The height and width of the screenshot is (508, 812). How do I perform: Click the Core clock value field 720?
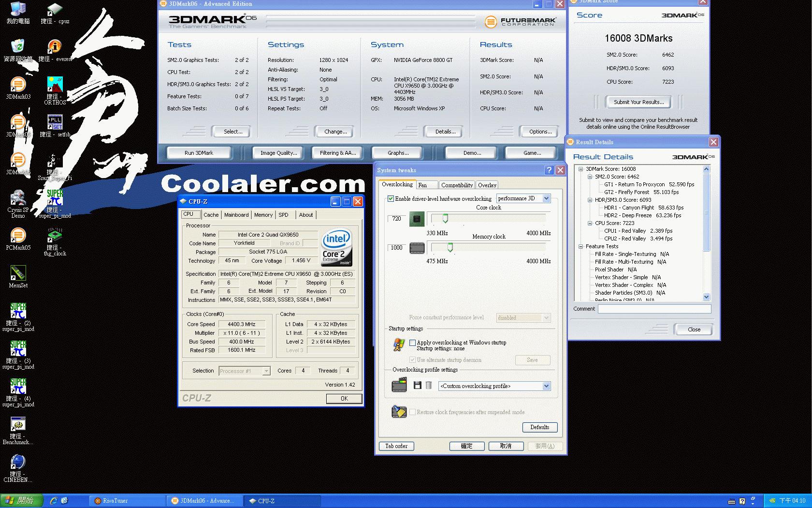pyautogui.click(x=397, y=219)
